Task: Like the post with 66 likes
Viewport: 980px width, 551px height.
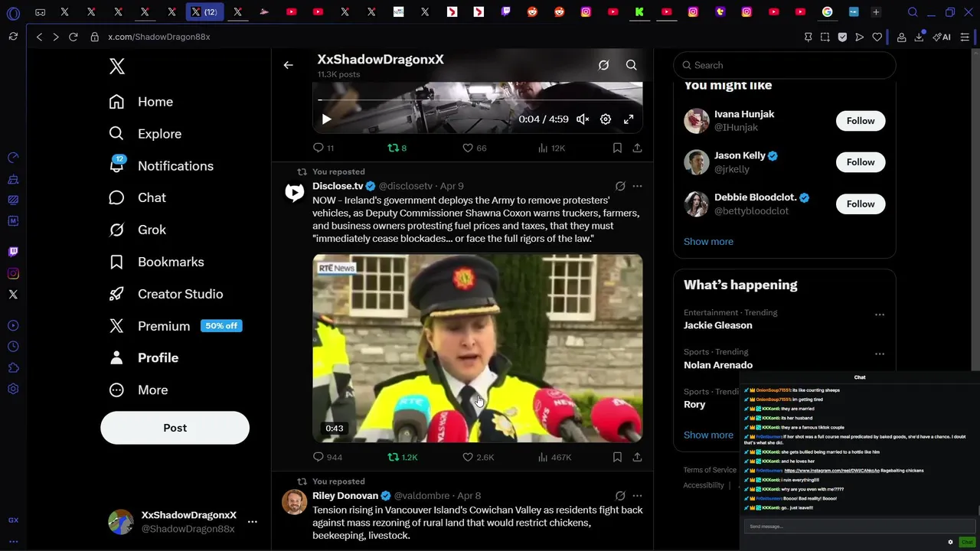Action: tap(475, 148)
